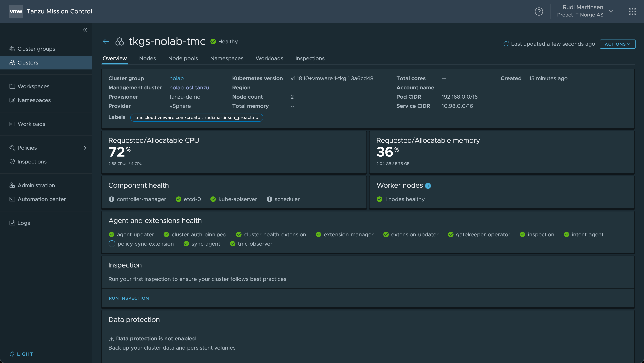This screenshot has width=644, height=363.
Task: Click the policy-sync-extension loading spinner
Action: click(x=112, y=244)
